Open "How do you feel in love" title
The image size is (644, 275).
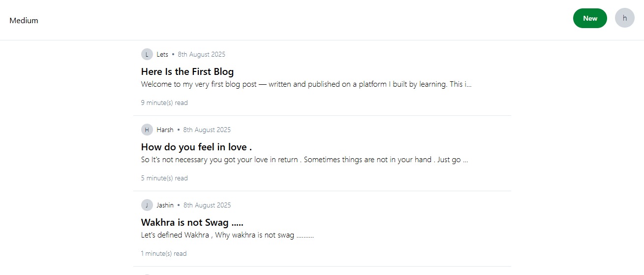tap(196, 147)
